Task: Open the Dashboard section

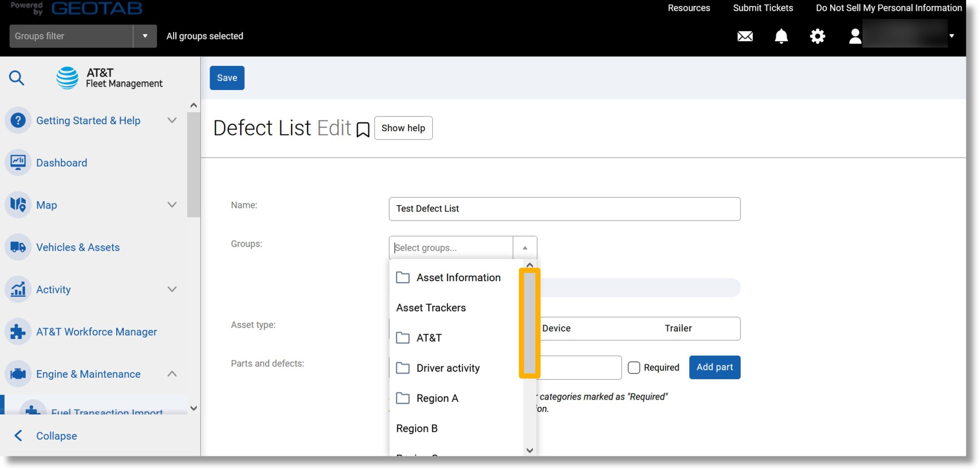Action: (x=61, y=163)
